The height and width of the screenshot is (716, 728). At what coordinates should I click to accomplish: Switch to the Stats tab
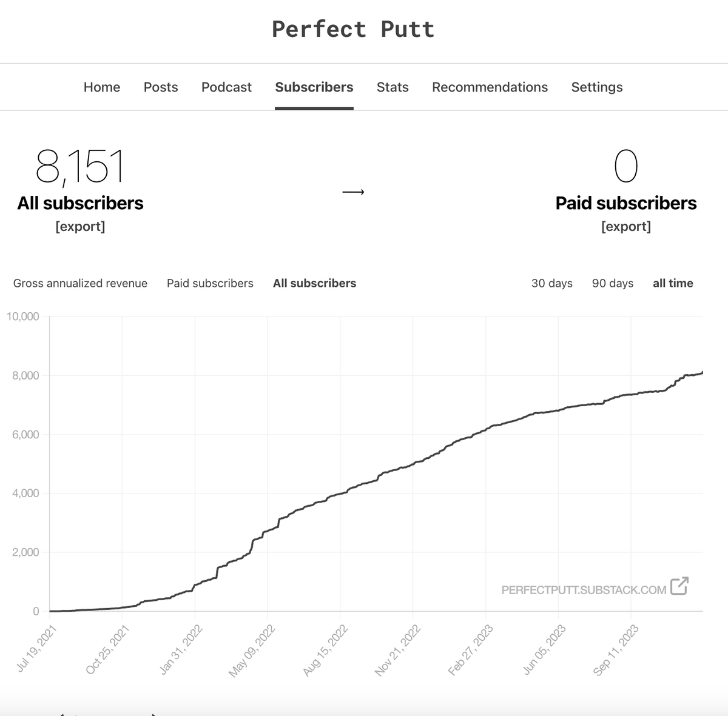(x=393, y=87)
